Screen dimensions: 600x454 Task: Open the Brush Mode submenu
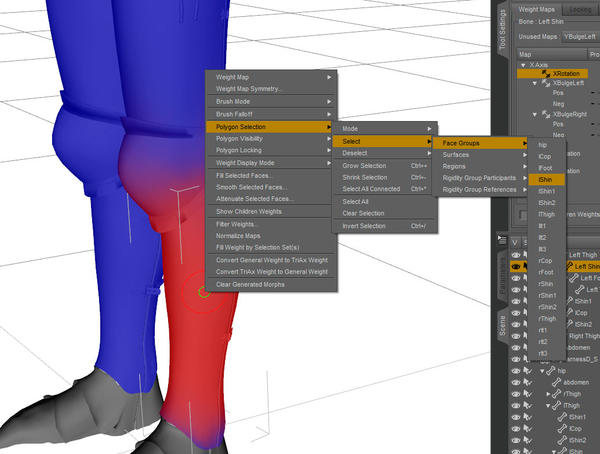pos(271,101)
